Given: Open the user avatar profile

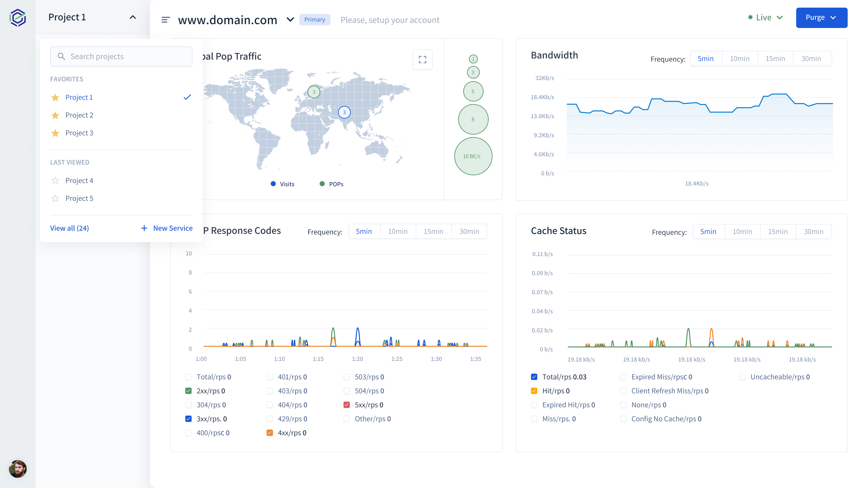Looking at the screenshot, I should (17, 469).
